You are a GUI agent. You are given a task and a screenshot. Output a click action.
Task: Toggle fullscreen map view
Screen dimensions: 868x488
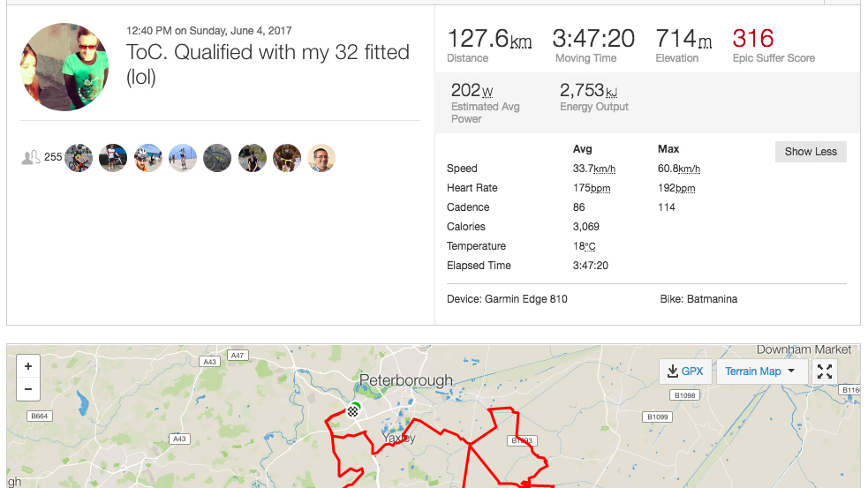[x=825, y=372]
